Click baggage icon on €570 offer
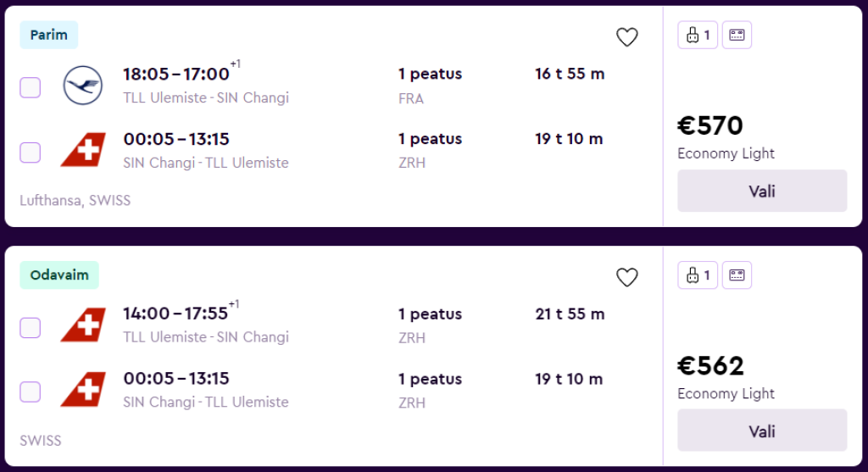The height and width of the screenshot is (472, 868). point(698,36)
